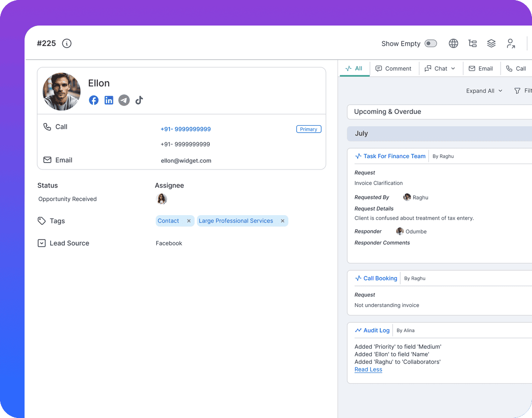Click the trend icon beside Audit Log
Viewport: 532px width, 418px height.
coord(358,331)
